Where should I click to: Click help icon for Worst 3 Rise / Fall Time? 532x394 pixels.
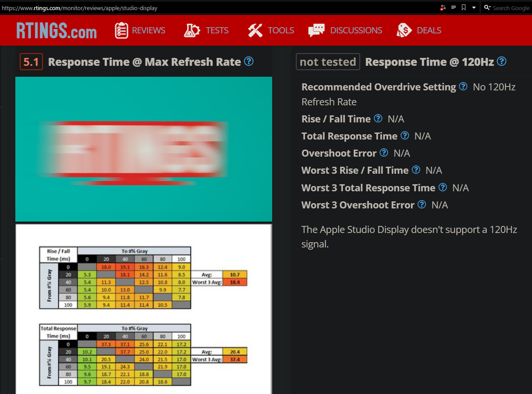point(416,170)
